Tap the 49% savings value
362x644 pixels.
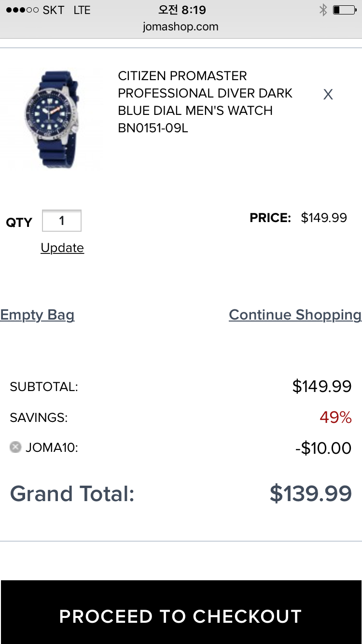(335, 417)
